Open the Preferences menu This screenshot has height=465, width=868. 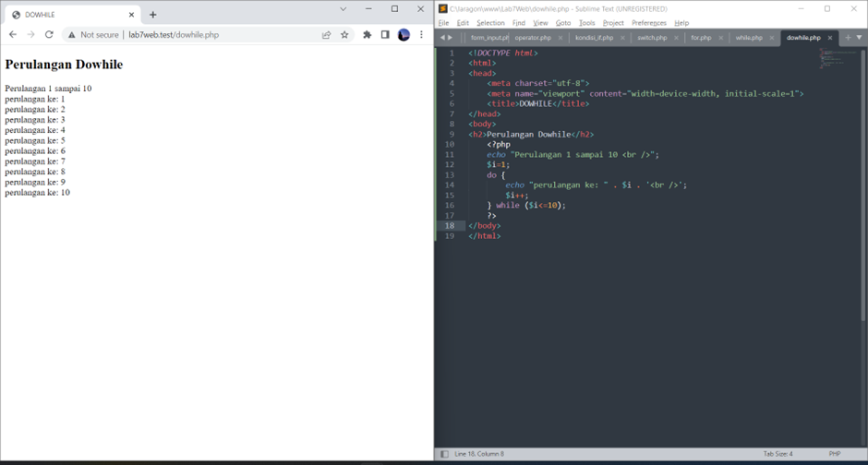click(649, 23)
